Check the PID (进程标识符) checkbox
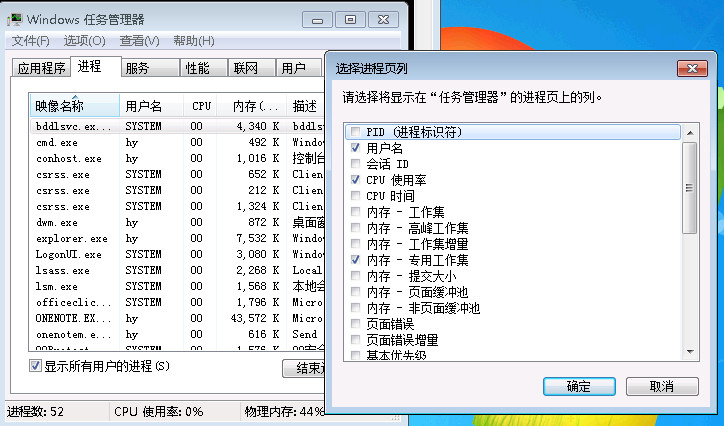The image size is (724, 426). (355, 132)
